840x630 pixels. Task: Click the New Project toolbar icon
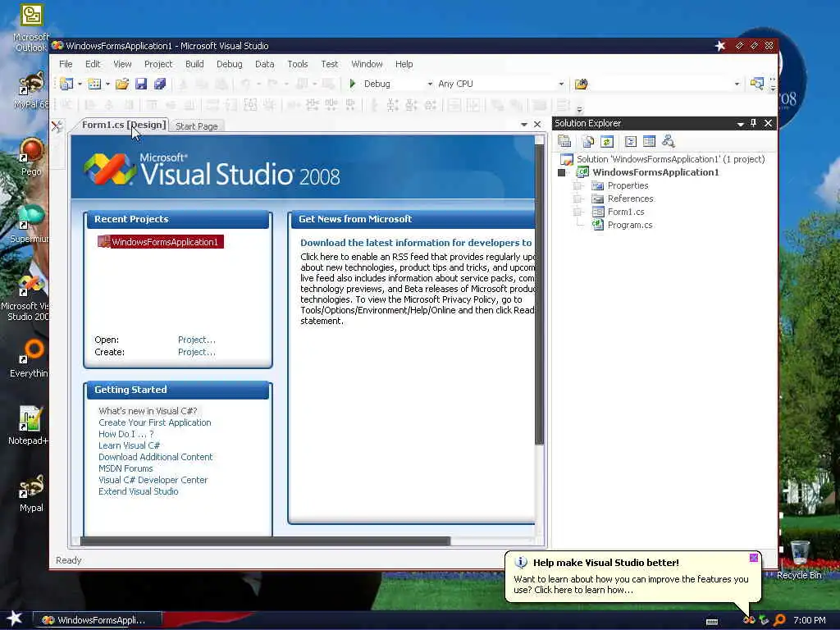(66, 84)
